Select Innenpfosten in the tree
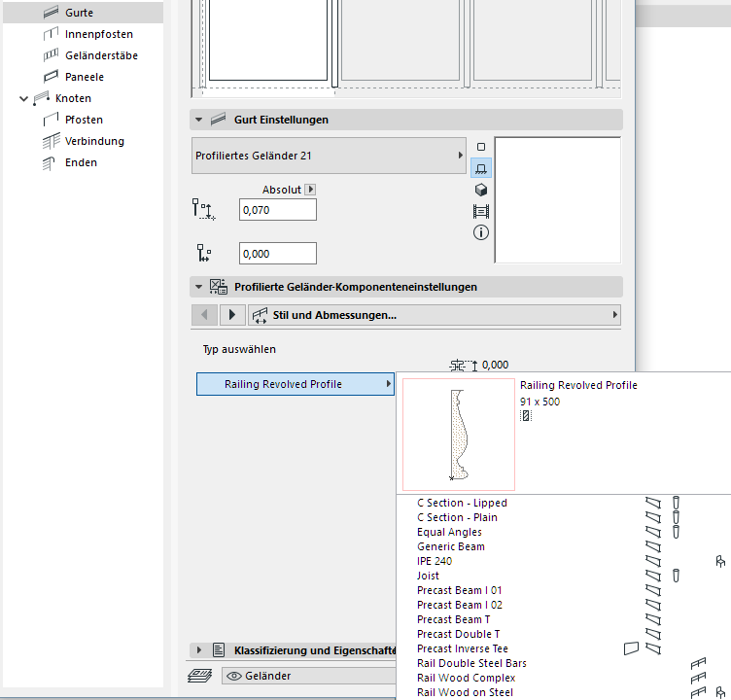The image size is (731, 700). tap(99, 34)
